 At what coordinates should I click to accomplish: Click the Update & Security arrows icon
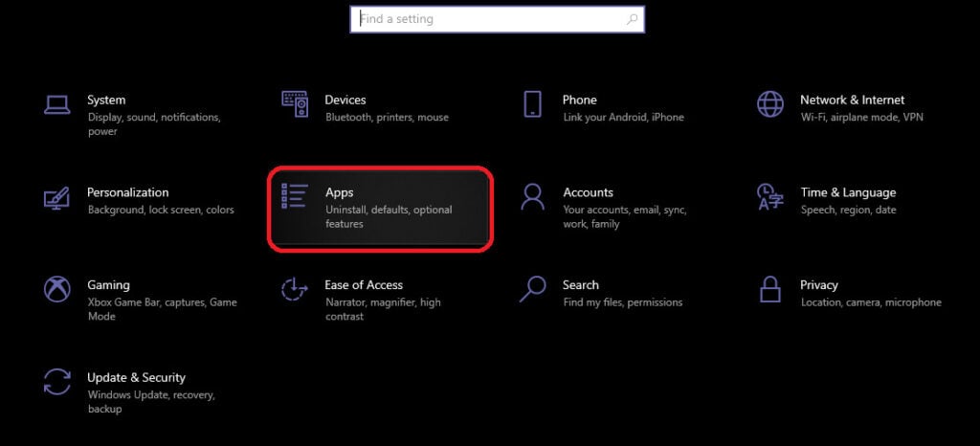pos(56,382)
